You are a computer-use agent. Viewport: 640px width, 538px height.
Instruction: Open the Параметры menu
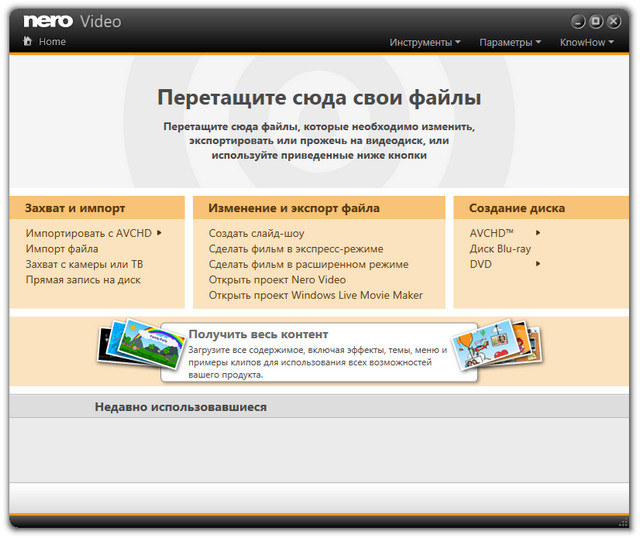click(510, 42)
